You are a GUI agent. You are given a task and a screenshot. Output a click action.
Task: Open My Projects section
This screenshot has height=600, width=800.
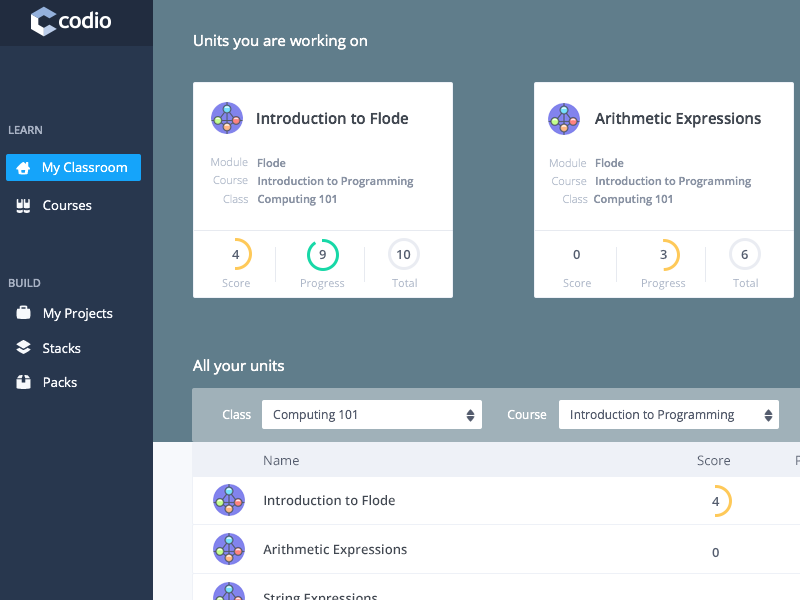click(x=78, y=313)
